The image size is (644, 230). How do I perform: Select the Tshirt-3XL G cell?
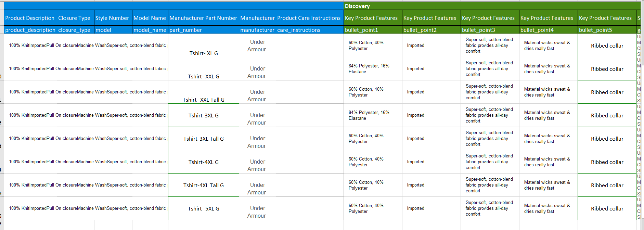click(x=204, y=115)
